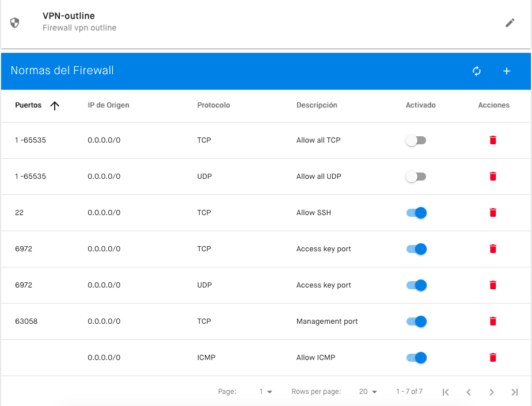
Task: Sort by Puertos column arrow
Action: [55, 105]
